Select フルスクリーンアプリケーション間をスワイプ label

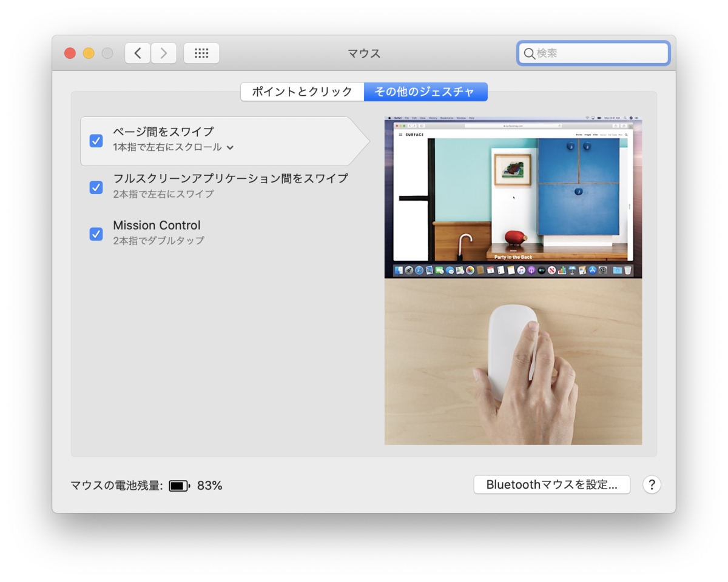(x=231, y=178)
